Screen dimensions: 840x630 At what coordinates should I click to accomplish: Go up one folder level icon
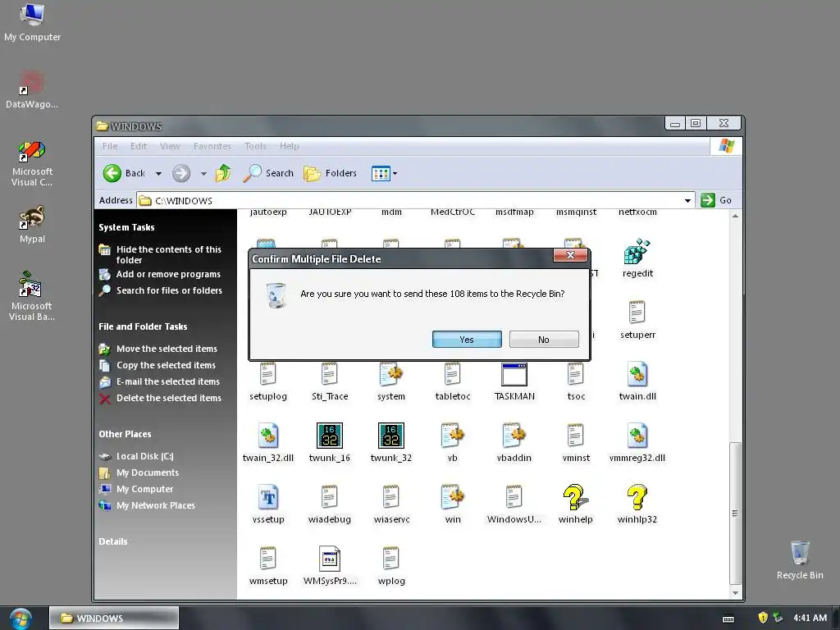(x=223, y=173)
